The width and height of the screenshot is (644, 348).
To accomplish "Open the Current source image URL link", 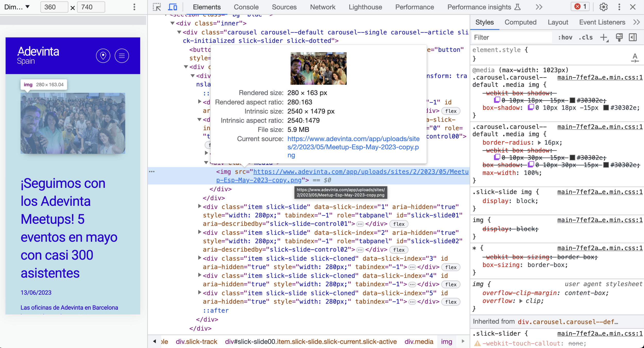I will point(353,147).
